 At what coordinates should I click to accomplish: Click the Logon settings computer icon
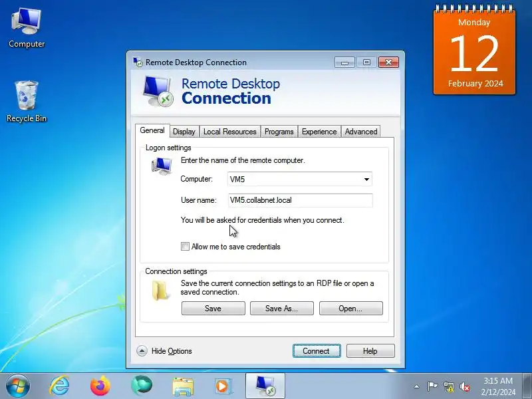pos(162,166)
